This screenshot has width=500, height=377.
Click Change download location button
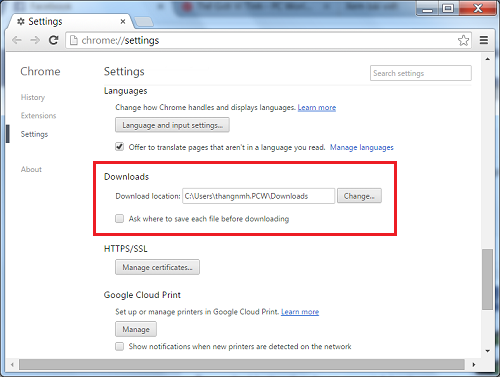click(359, 196)
